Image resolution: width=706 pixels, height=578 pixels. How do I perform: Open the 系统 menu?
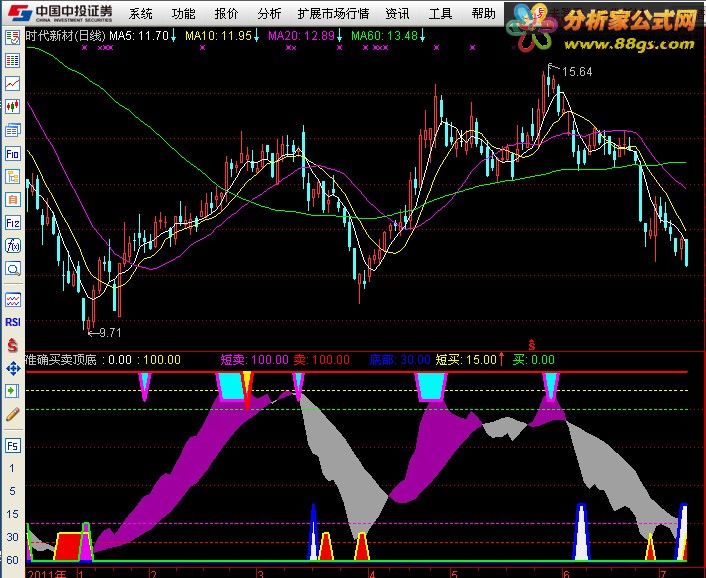point(140,14)
